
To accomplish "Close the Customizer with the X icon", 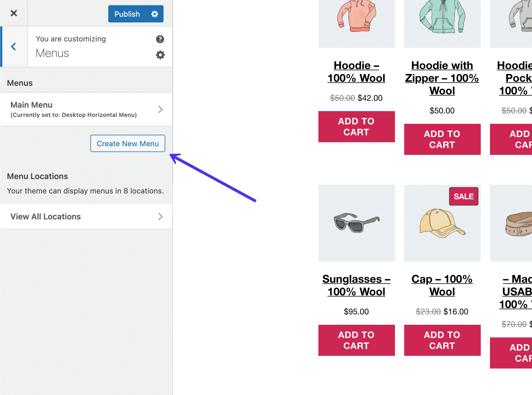I will pos(14,13).
